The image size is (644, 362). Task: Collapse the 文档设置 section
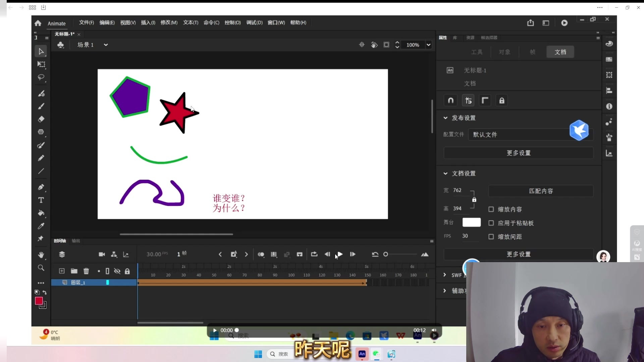click(x=445, y=174)
